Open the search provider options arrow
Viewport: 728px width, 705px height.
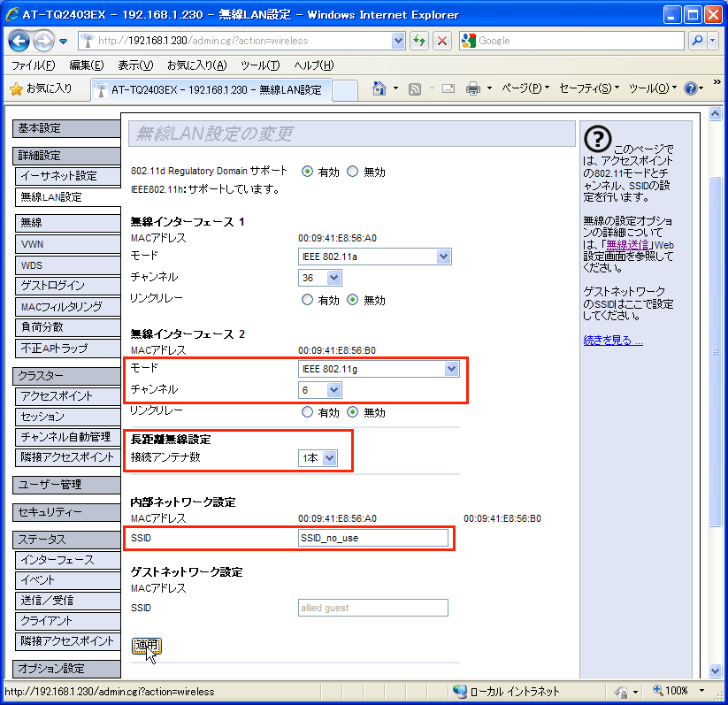pyautogui.click(x=713, y=41)
